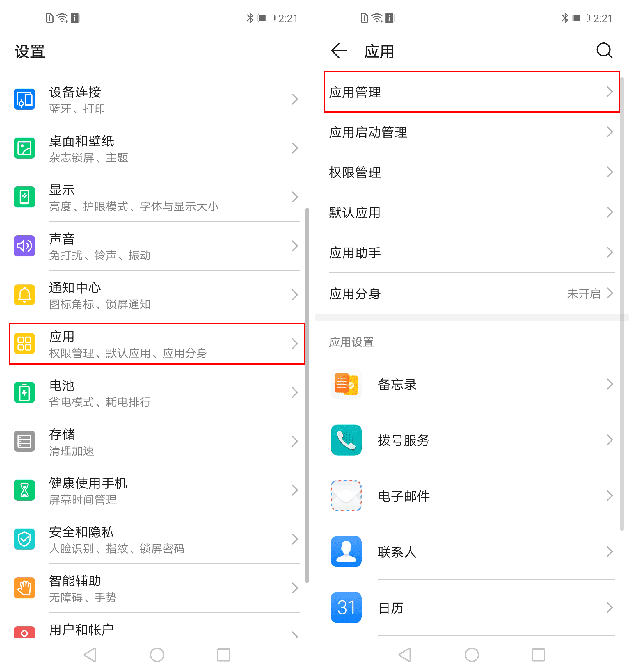Open 应用启动管理 via its chevron
Screen dimensions: 629x672
(x=609, y=132)
